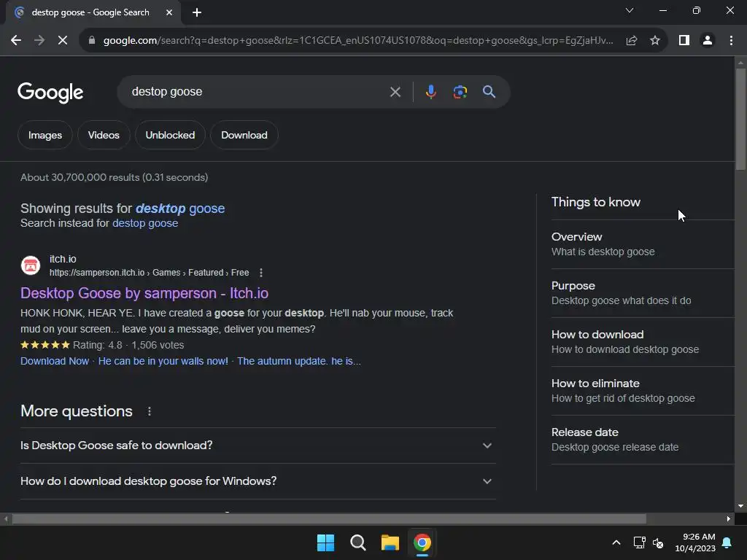The width and height of the screenshot is (747, 560).
Task: Start voice search with the microphone
Action: pyautogui.click(x=430, y=92)
